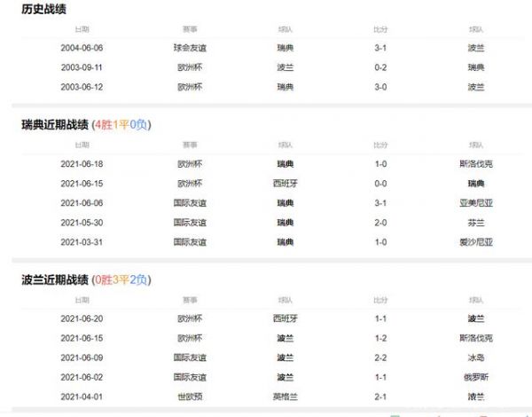Select 世欧预 competition cell
This screenshot has width=532, height=417.
click(x=190, y=397)
